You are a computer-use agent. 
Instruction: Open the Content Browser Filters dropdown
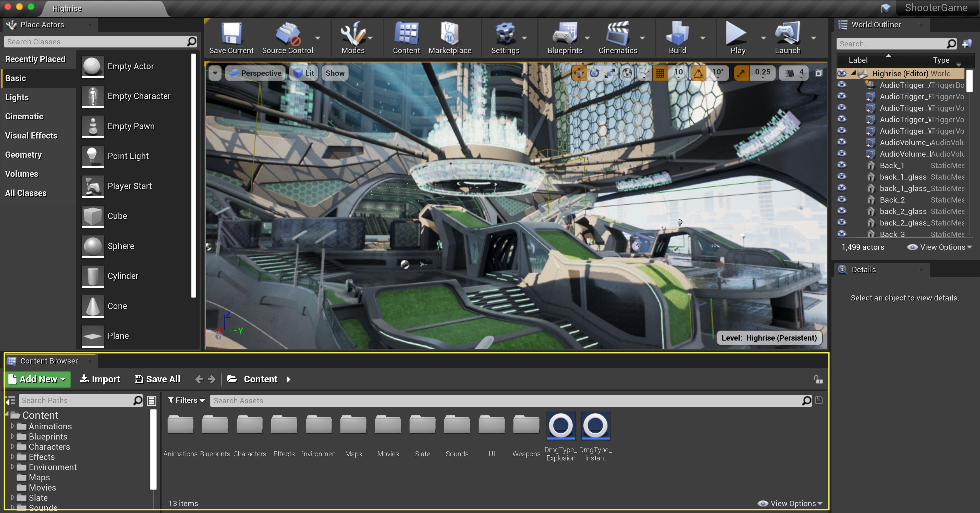[x=186, y=400]
